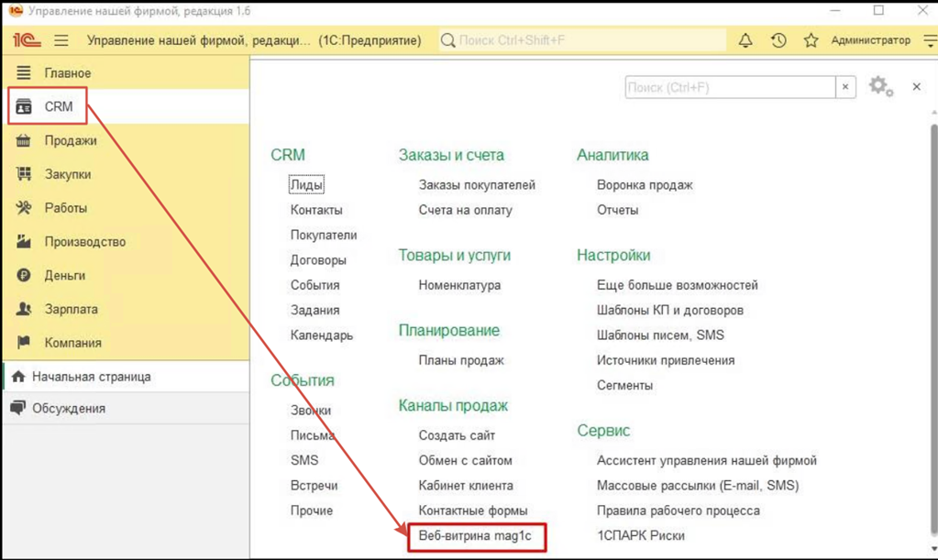Open the Номенклатура link
Viewport: 938px width, 560px height.
pyautogui.click(x=459, y=285)
